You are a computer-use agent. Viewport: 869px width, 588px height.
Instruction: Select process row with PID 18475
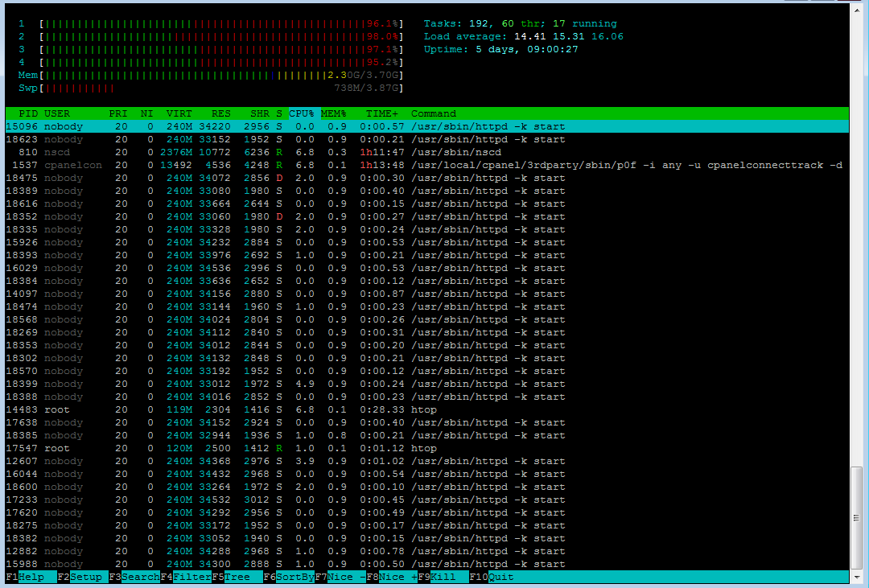coord(426,178)
